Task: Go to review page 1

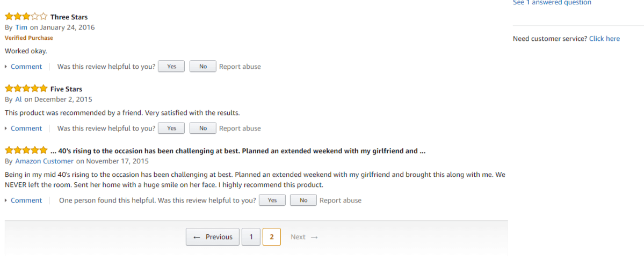Action: [251, 237]
